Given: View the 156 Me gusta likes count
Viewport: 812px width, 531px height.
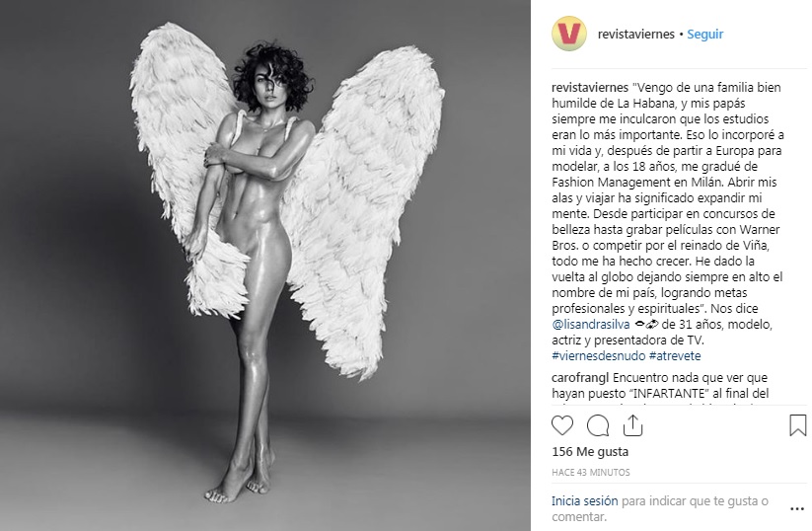Looking at the screenshot, I should pos(590,452).
